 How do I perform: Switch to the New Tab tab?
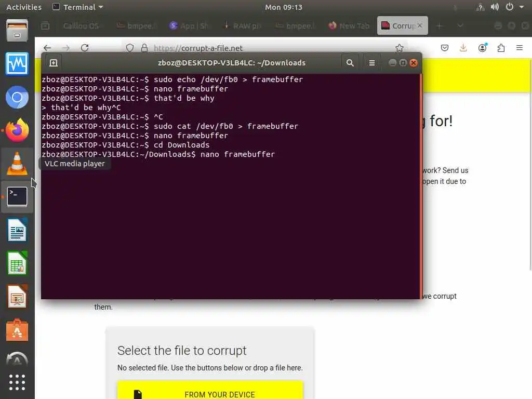349,26
